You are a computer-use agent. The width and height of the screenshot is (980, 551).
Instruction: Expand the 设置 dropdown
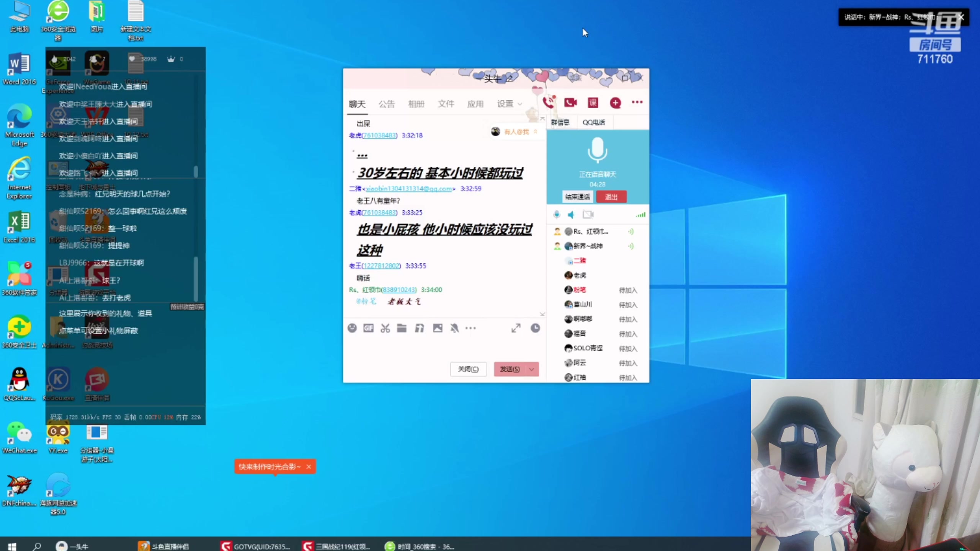point(509,104)
